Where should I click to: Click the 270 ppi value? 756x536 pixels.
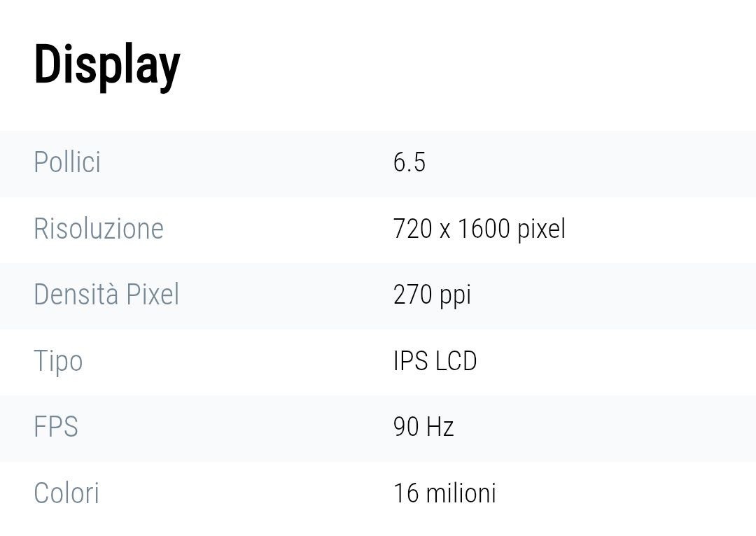click(432, 295)
